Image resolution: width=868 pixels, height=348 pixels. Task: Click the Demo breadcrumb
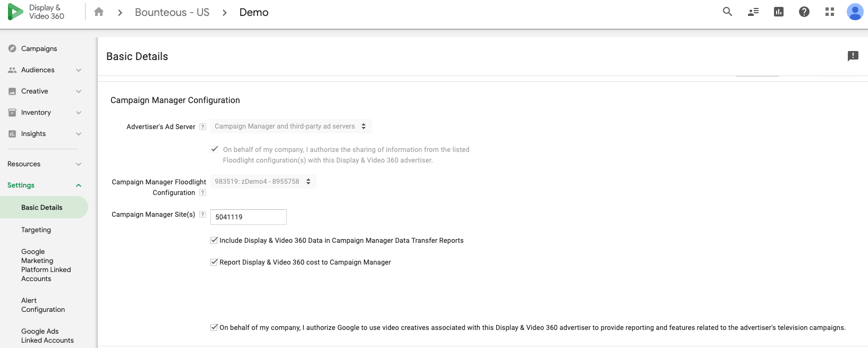pos(254,12)
